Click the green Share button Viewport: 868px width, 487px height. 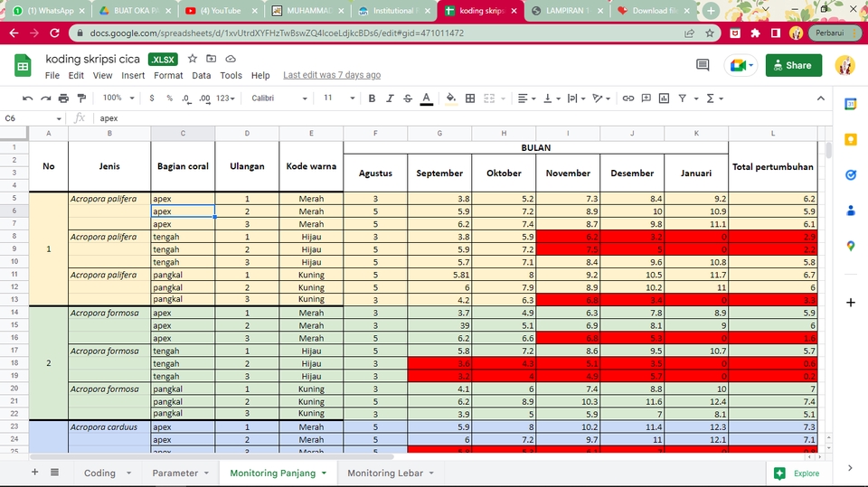(793, 65)
